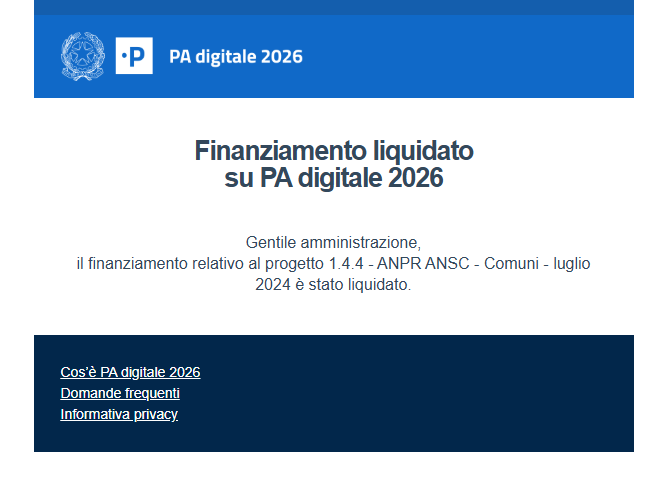Click the white P logo icon

[134, 56]
